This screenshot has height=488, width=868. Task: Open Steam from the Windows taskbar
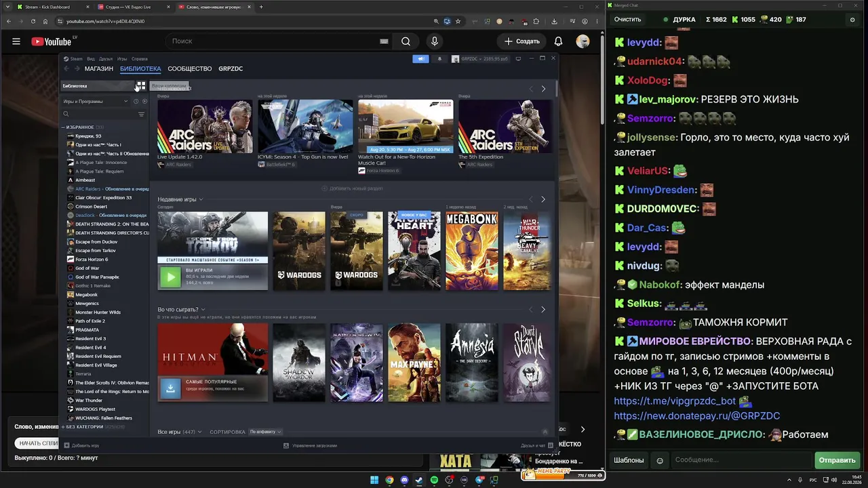coord(419,480)
